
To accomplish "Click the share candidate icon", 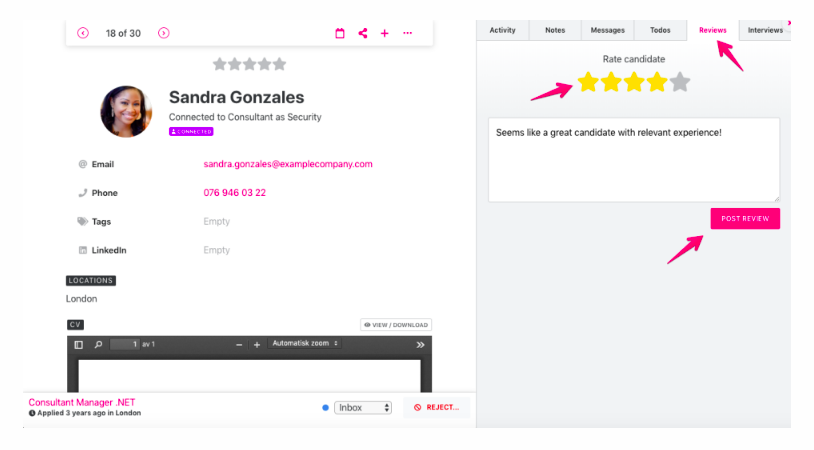I will tap(363, 33).
